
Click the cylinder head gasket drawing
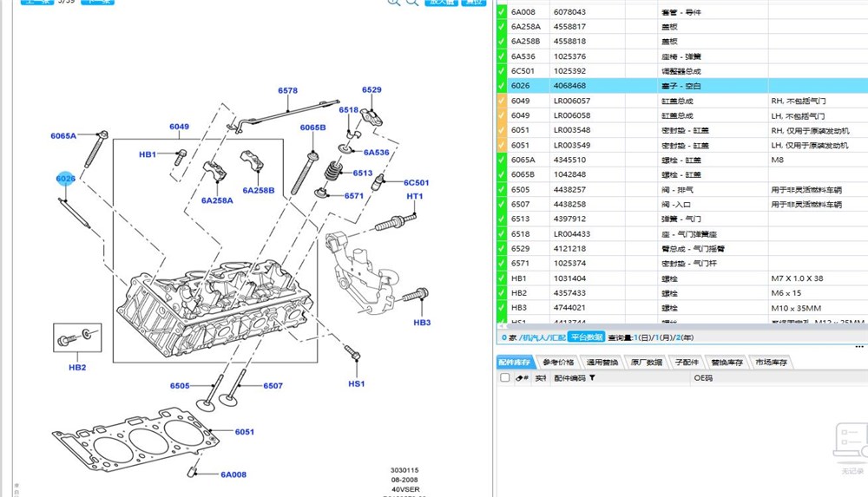pyautogui.click(x=135, y=440)
